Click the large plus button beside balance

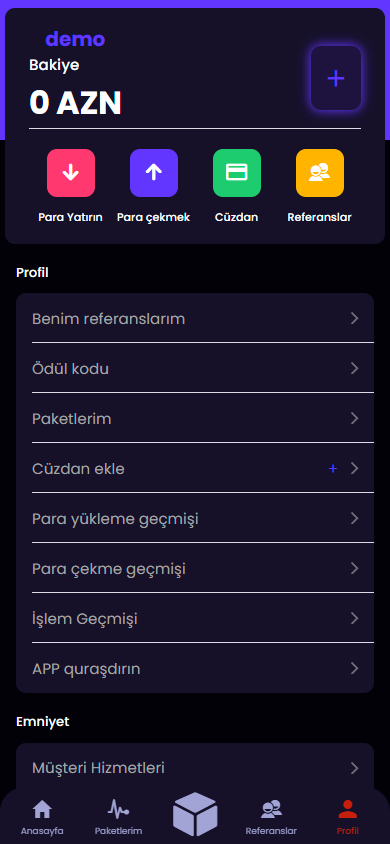coord(336,78)
